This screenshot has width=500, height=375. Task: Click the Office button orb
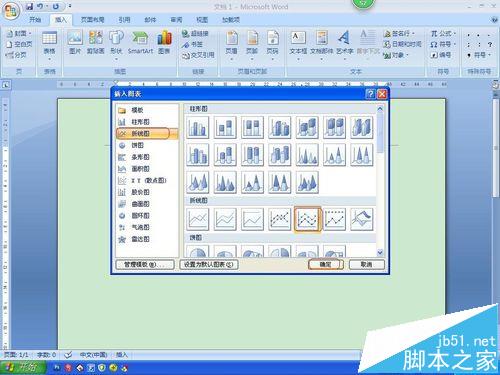click(11, 11)
